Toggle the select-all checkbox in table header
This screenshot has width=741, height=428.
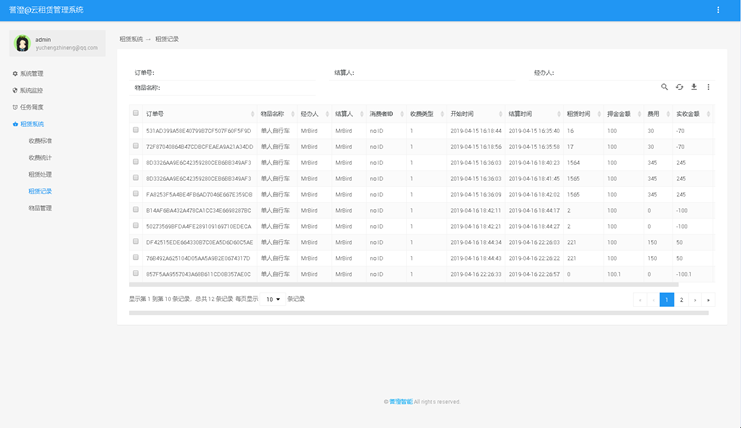pos(136,114)
